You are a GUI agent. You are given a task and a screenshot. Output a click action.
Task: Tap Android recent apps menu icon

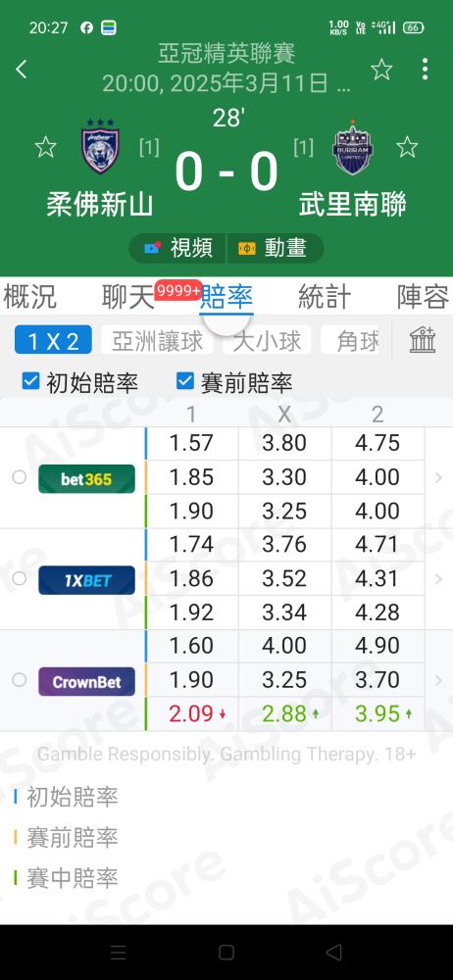tap(119, 953)
